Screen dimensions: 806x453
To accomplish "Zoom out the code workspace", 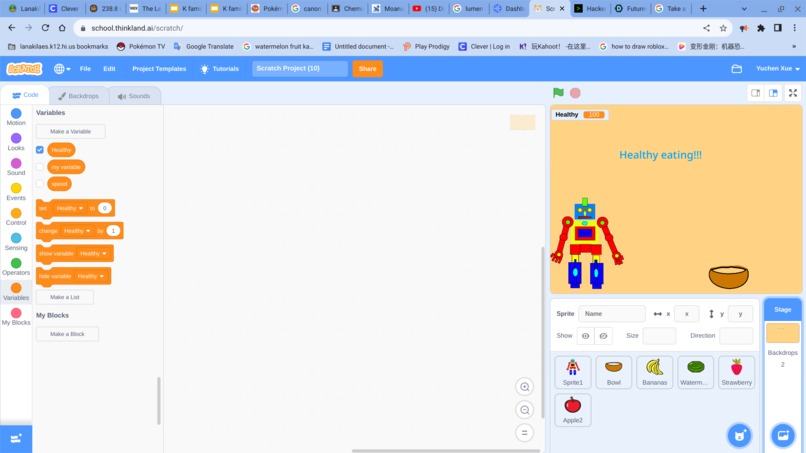I will pyautogui.click(x=524, y=410).
